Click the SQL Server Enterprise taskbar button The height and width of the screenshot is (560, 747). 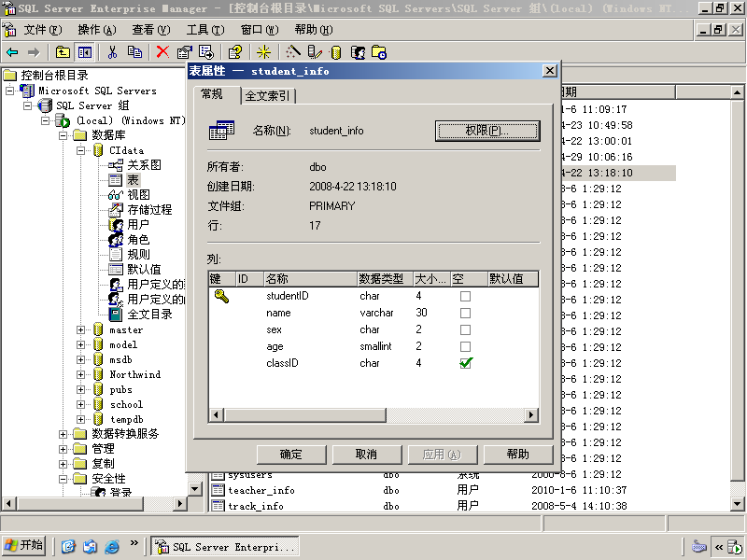(x=225, y=546)
